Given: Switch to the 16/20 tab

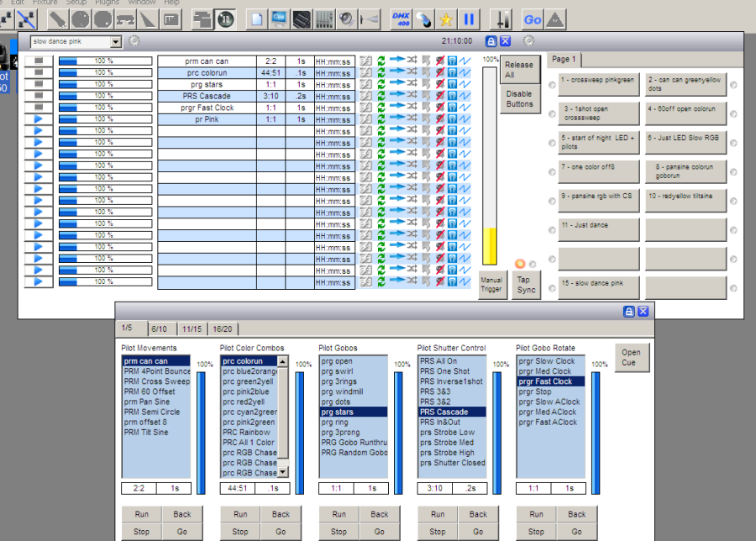Looking at the screenshot, I should pos(223,328).
